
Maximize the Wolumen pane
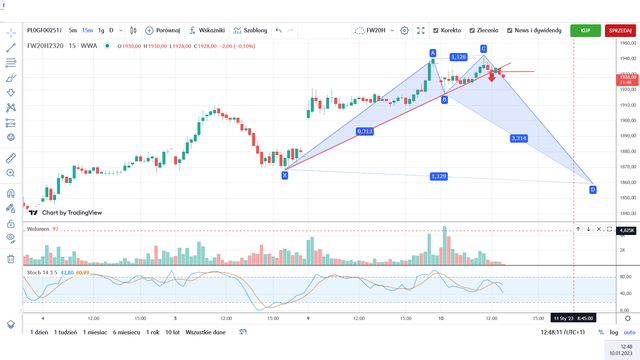click(x=609, y=229)
